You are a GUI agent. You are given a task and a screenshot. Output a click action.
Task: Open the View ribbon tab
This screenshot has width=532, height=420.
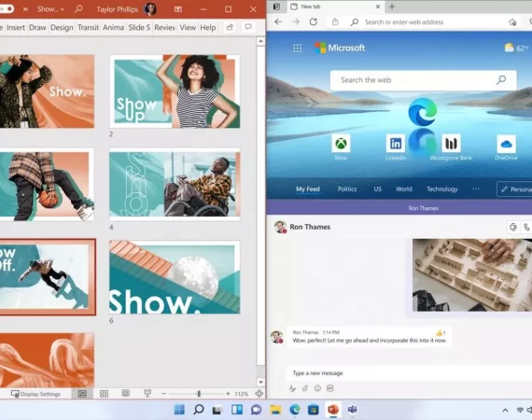point(188,27)
